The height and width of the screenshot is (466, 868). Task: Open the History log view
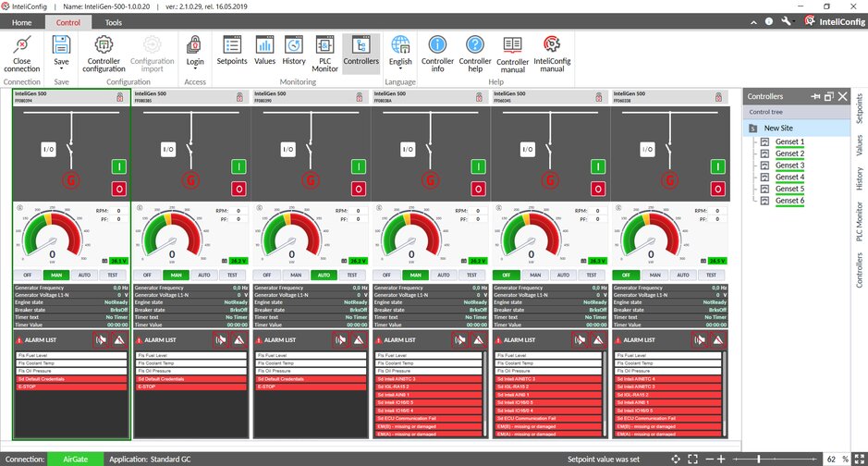pos(294,51)
